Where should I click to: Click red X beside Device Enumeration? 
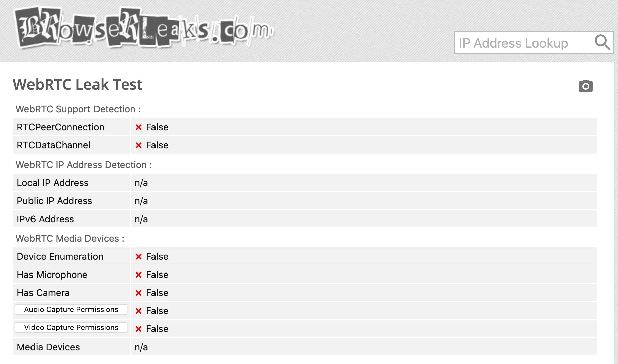point(139,257)
